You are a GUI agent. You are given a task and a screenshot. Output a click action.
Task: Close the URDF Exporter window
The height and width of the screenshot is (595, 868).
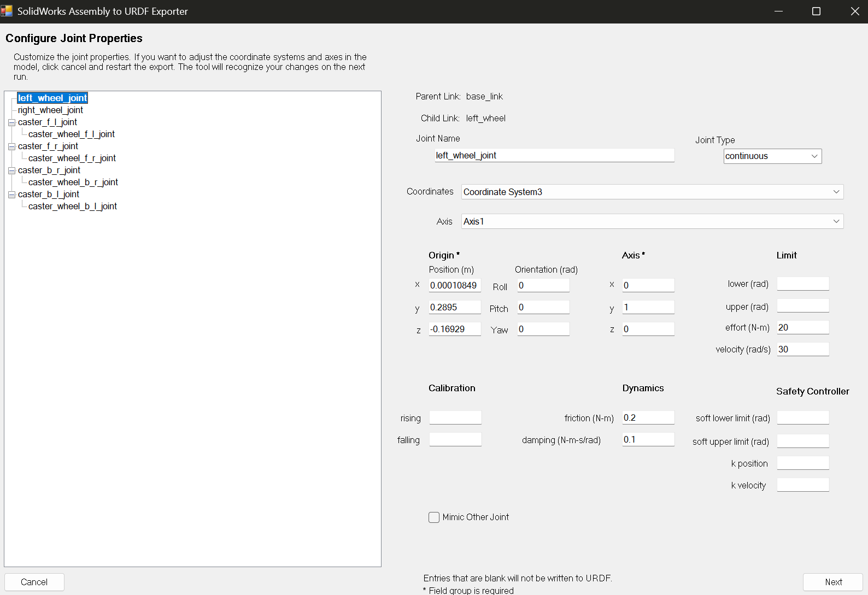(855, 11)
